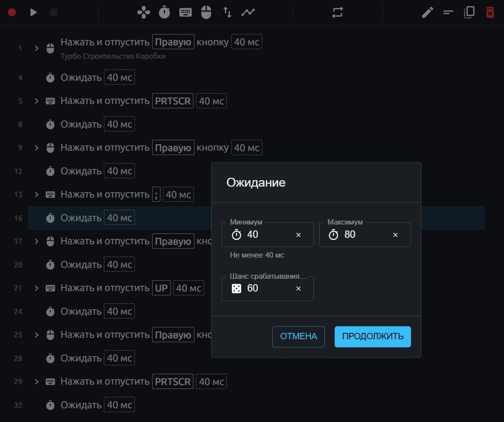The height and width of the screenshot is (422, 504).
Task: Expand row 5 PRTSCR action
Action: (x=36, y=101)
